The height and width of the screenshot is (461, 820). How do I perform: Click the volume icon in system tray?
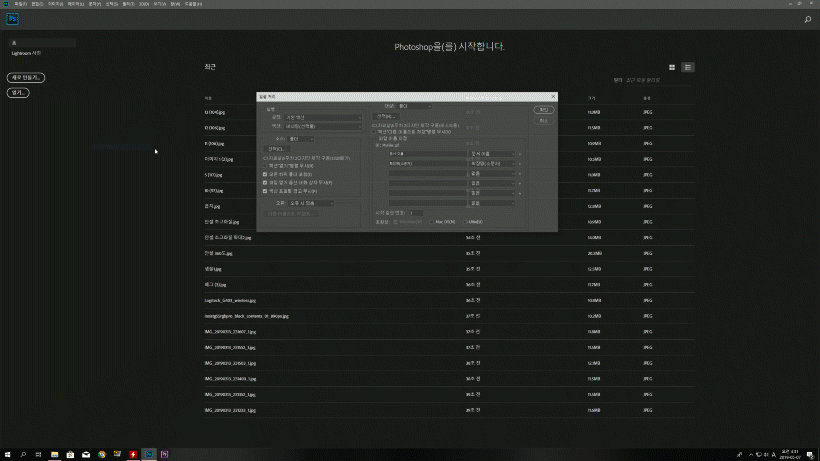(766, 455)
